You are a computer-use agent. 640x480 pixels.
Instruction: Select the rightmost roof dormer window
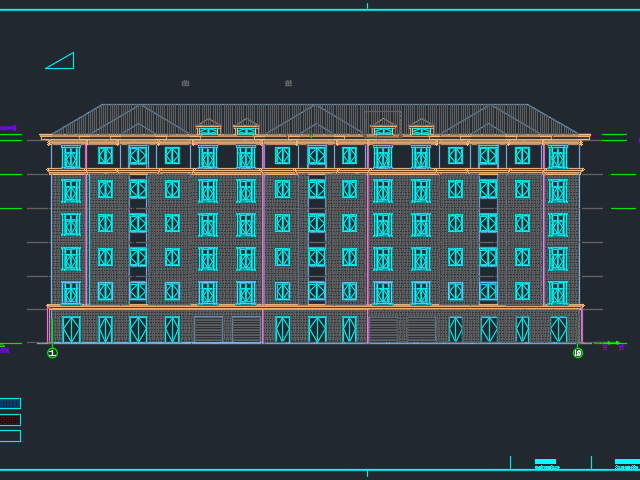(x=421, y=130)
